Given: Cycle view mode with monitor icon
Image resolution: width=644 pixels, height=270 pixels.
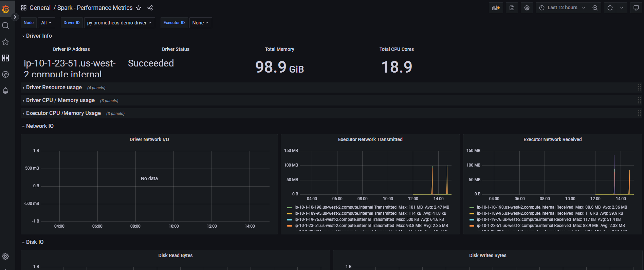Looking at the screenshot, I should click(636, 8).
